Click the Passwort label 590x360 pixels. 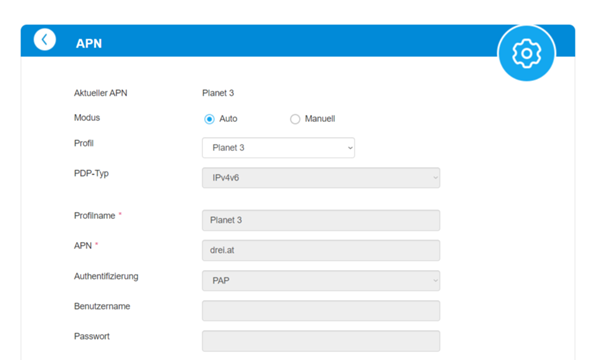(x=92, y=336)
